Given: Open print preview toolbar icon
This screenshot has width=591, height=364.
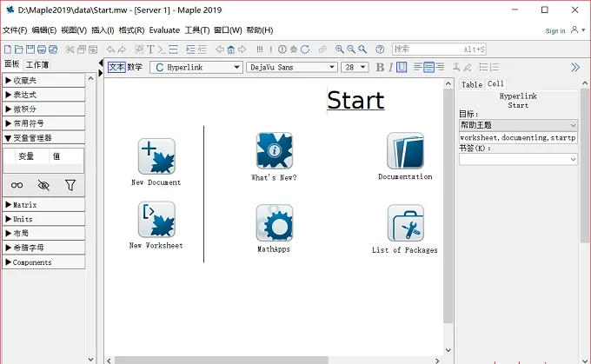Looking at the screenshot, I should coord(53,50).
